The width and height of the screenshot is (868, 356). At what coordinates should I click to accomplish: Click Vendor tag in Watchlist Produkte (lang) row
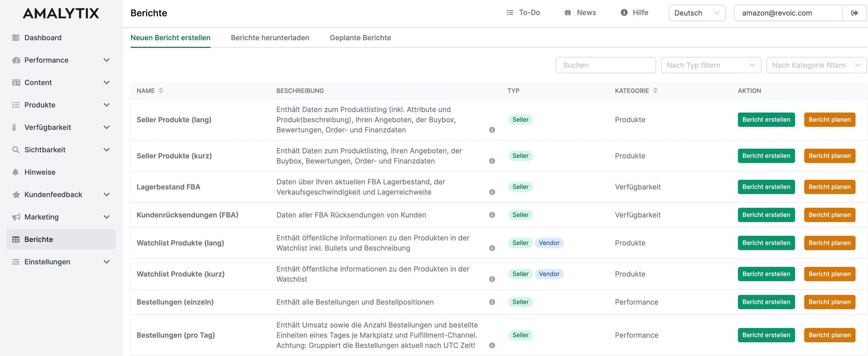click(549, 243)
